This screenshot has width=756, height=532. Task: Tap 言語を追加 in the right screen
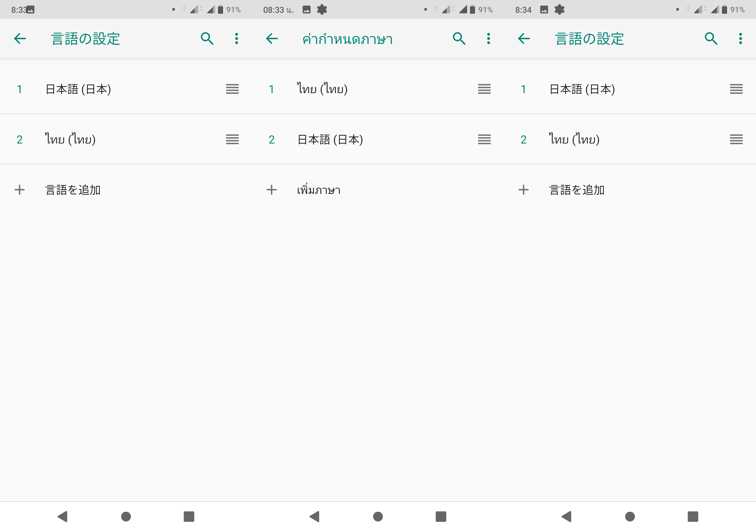(x=577, y=190)
